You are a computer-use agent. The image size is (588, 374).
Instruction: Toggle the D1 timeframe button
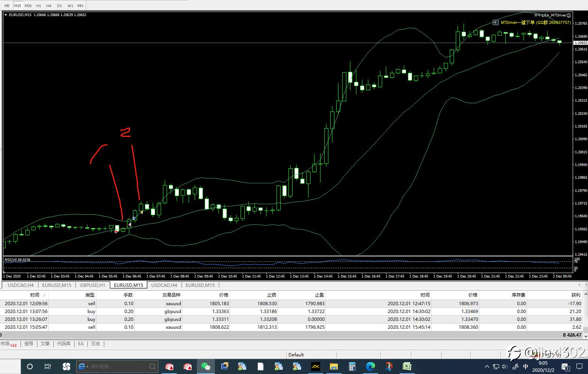(x=59, y=6)
